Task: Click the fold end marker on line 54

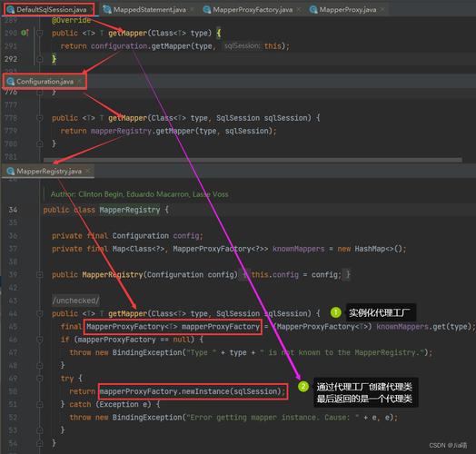Action: pos(39,443)
